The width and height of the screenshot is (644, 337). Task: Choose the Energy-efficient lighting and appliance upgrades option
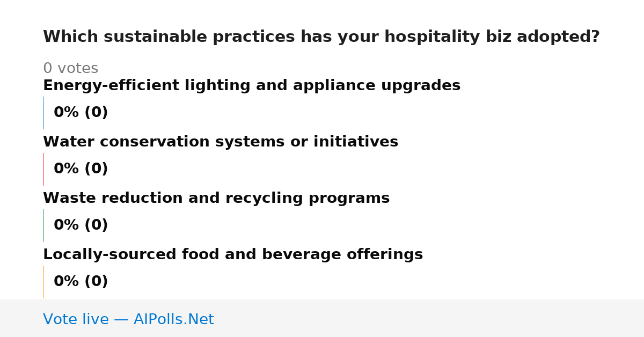(x=252, y=86)
